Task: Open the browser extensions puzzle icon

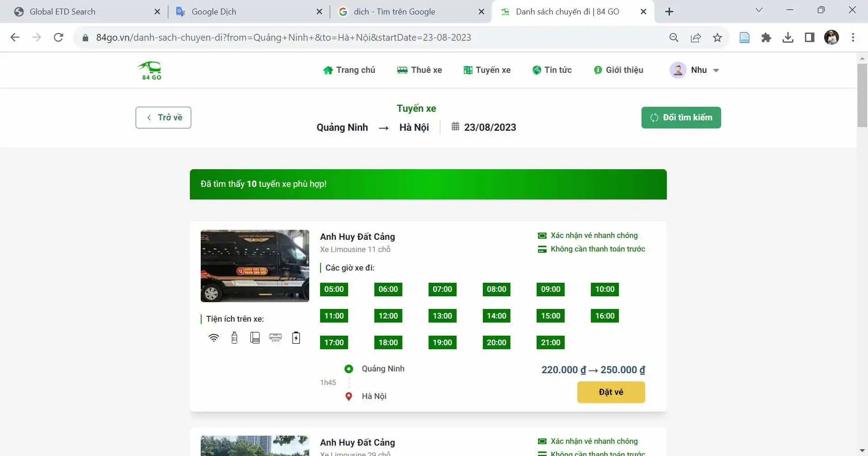Action: pyautogui.click(x=766, y=38)
